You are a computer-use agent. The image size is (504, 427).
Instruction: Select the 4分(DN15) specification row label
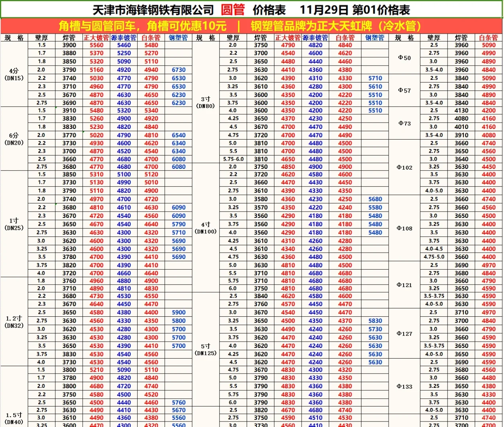[x=14, y=74]
